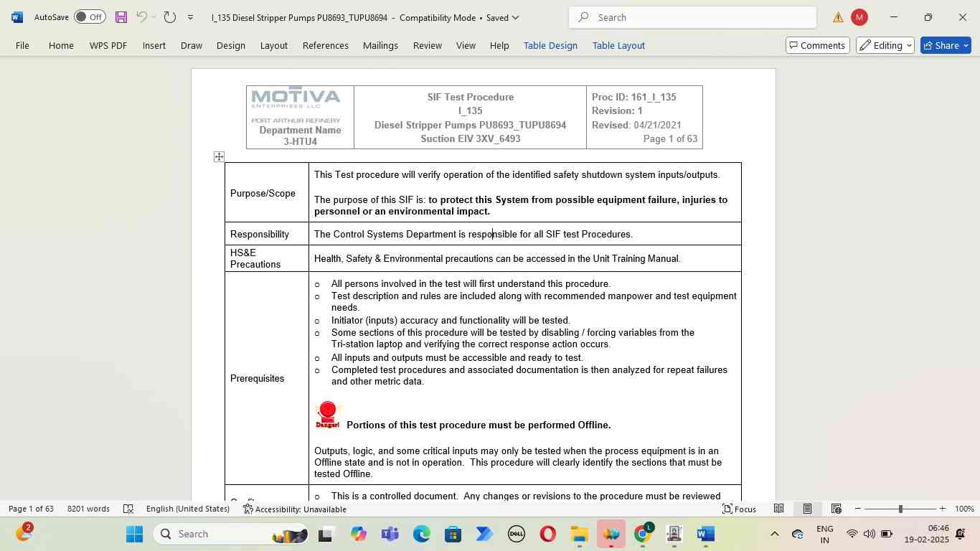This screenshot has height=551, width=980.
Task: Open Microsoft Teams from taskbar
Action: pos(390,534)
